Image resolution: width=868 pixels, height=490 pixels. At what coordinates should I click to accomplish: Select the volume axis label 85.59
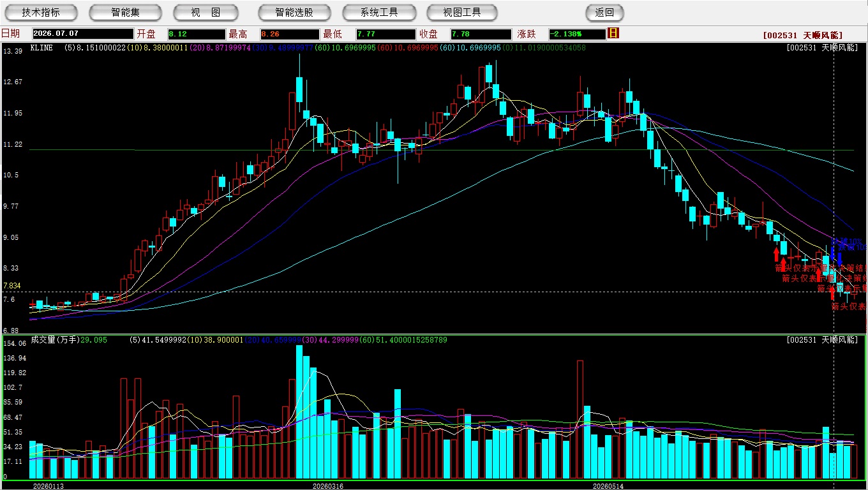[x=13, y=402]
